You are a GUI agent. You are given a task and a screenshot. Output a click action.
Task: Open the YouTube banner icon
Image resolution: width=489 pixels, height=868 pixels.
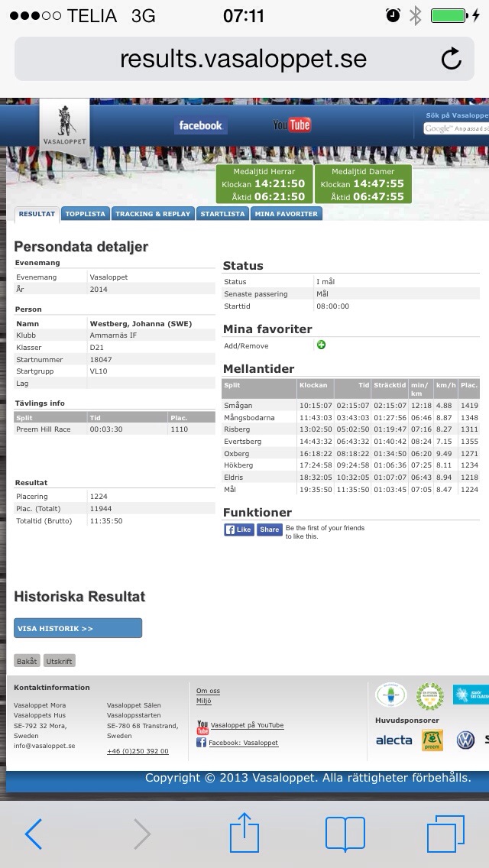click(x=292, y=125)
